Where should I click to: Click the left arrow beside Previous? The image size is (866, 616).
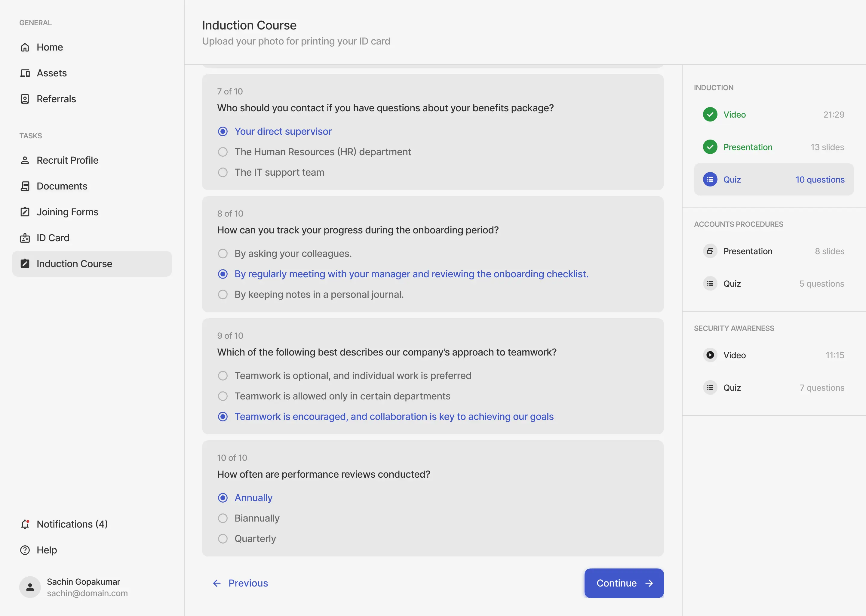pos(217,583)
